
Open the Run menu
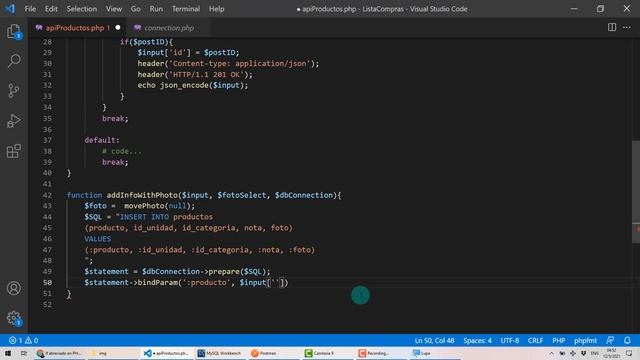click(x=156, y=9)
